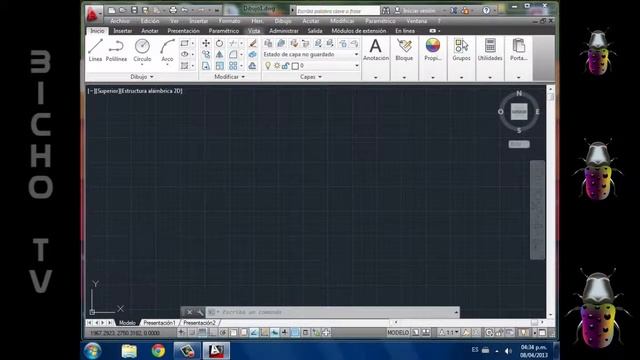Open the Portapapeles panel
The image size is (640, 360).
point(519,50)
